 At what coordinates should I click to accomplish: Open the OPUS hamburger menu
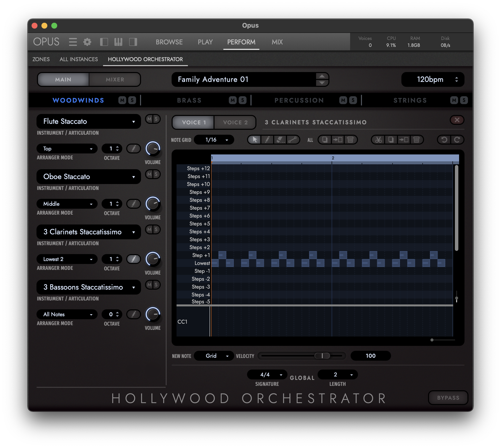(73, 42)
